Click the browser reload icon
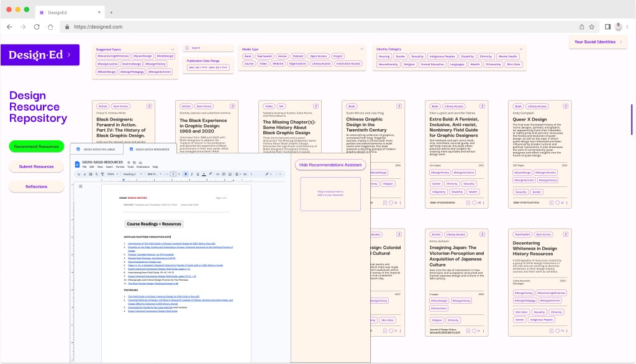The width and height of the screenshot is (636, 364). 37,27
